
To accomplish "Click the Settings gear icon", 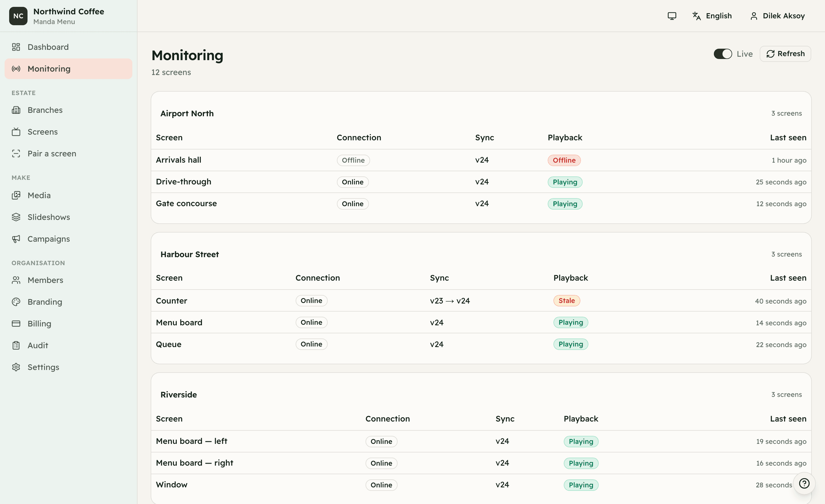I will click(16, 367).
